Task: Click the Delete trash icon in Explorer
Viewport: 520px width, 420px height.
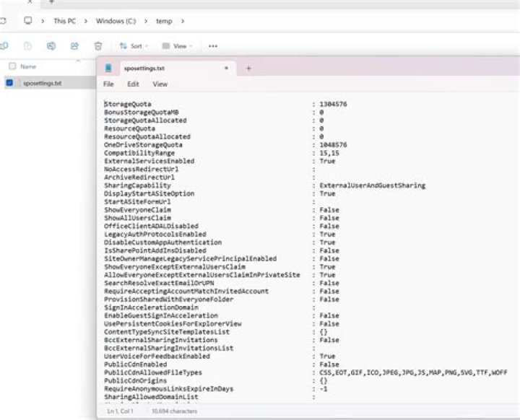Action: [98, 46]
